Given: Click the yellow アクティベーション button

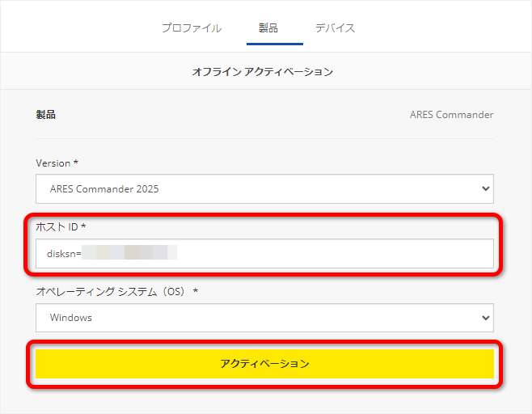Looking at the screenshot, I should tap(264, 364).
